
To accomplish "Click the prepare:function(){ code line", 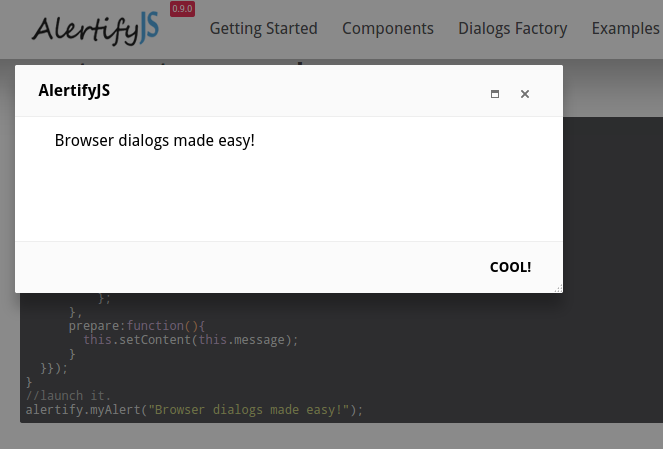I will [137, 326].
